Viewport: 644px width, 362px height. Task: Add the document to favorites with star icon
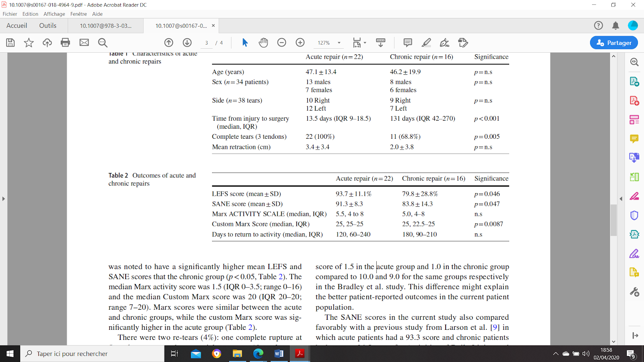pyautogui.click(x=29, y=43)
